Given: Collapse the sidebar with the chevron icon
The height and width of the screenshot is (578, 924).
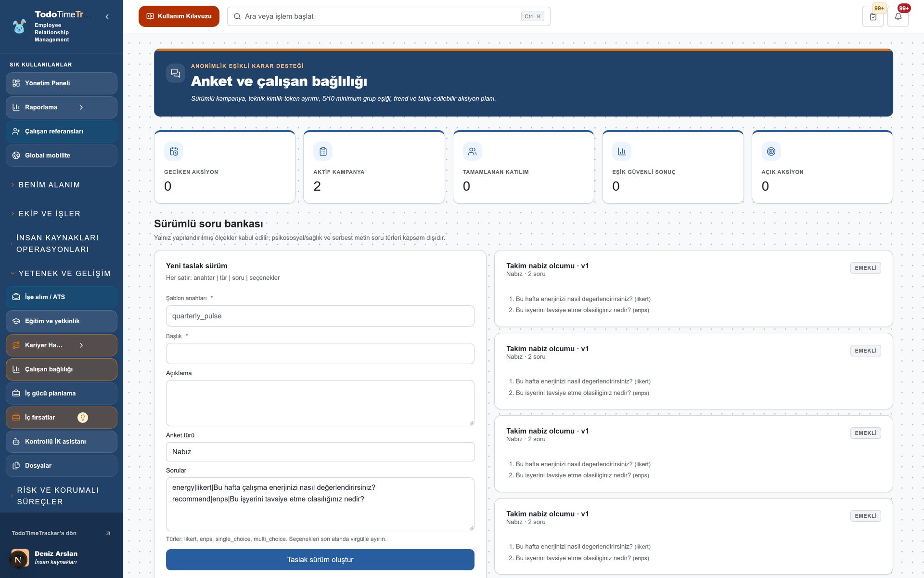Looking at the screenshot, I should (x=107, y=16).
